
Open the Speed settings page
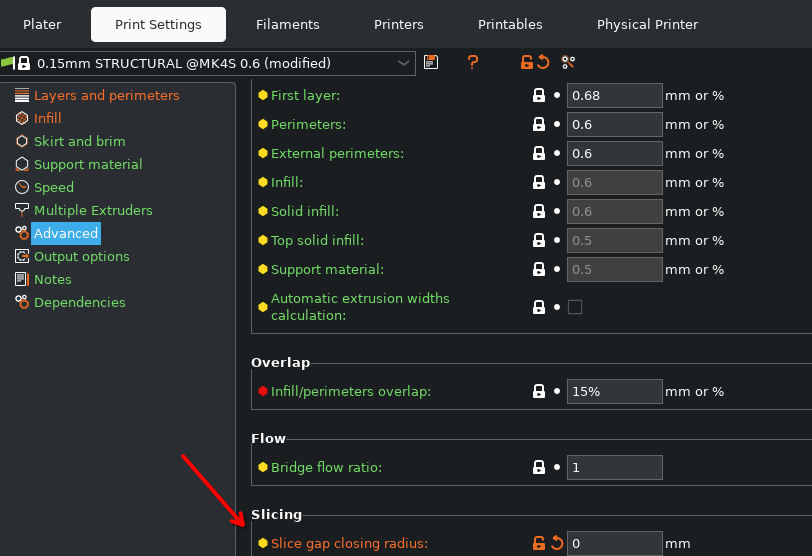point(54,187)
